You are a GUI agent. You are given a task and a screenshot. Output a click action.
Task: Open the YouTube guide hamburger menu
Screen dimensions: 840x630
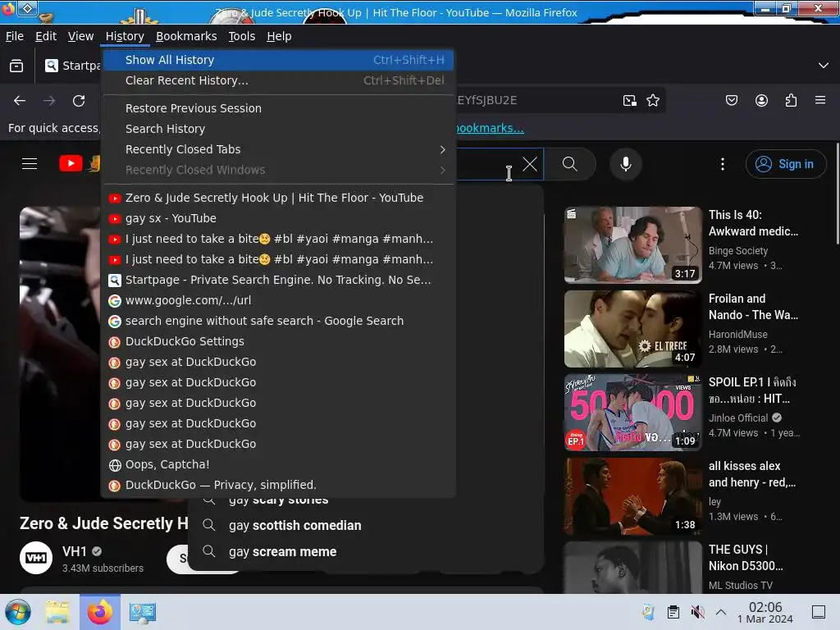(x=30, y=163)
